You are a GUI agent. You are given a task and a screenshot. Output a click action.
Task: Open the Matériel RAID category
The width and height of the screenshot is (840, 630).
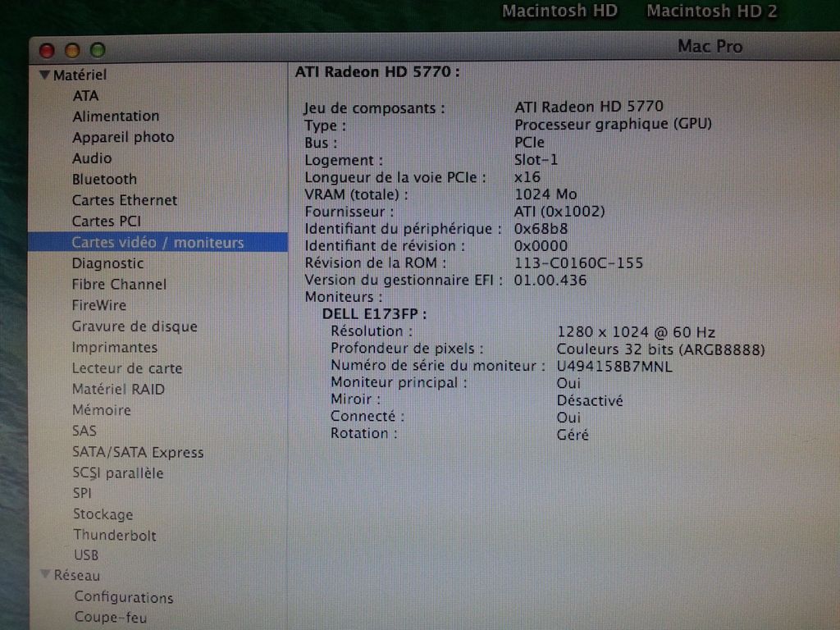point(118,389)
